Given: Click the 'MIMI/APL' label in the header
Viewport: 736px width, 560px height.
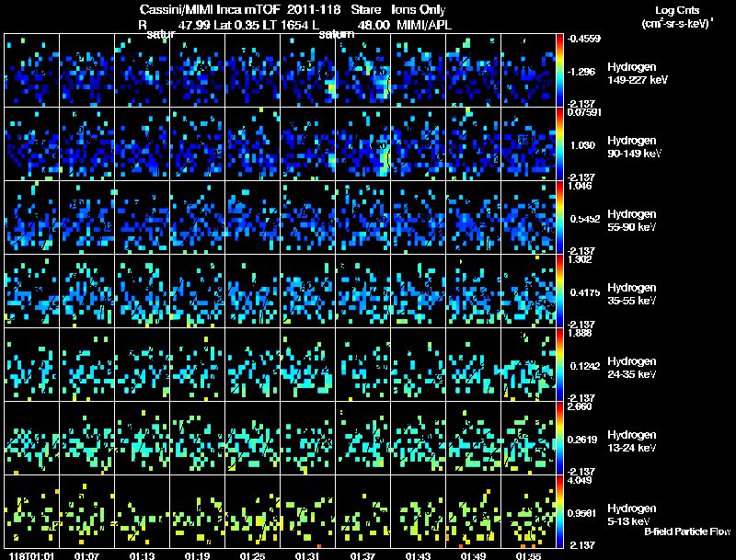Looking at the screenshot, I should 424,25.
